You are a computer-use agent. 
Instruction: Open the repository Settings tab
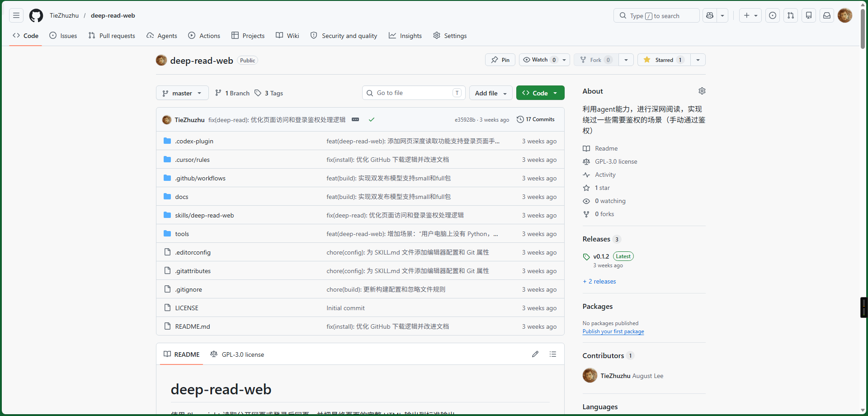pyautogui.click(x=450, y=36)
